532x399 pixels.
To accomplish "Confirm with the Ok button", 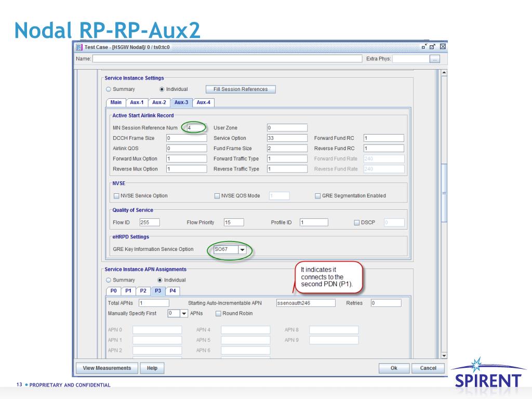I will click(394, 368).
